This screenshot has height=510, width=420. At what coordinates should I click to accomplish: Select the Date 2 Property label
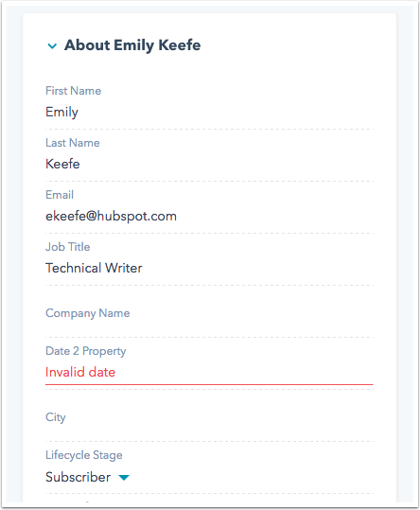(85, 351)
